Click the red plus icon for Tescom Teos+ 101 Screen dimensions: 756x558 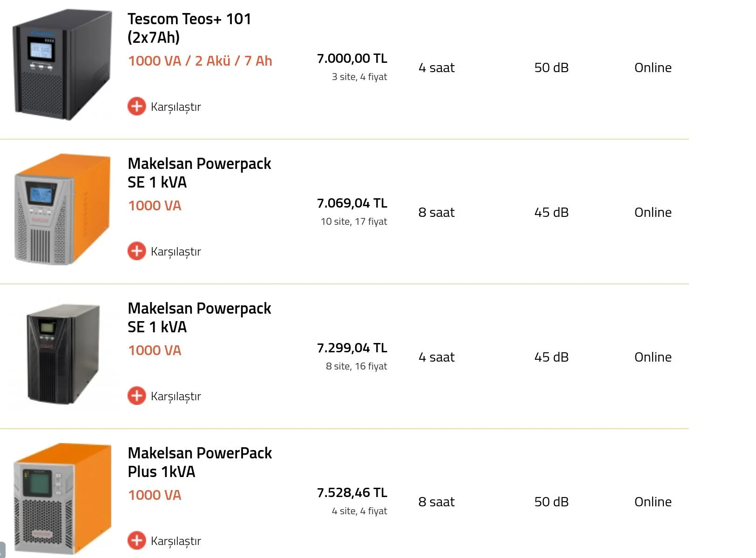click(x=136, y=107)
